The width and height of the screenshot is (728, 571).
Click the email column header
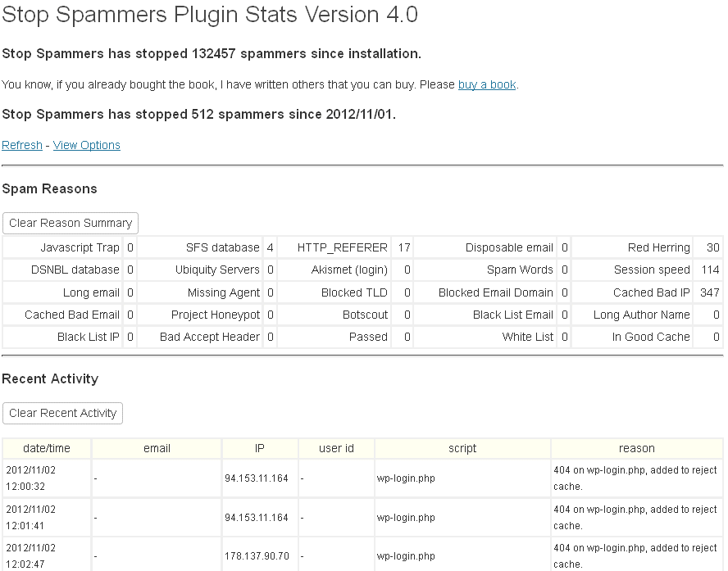[x=156, y=448]
